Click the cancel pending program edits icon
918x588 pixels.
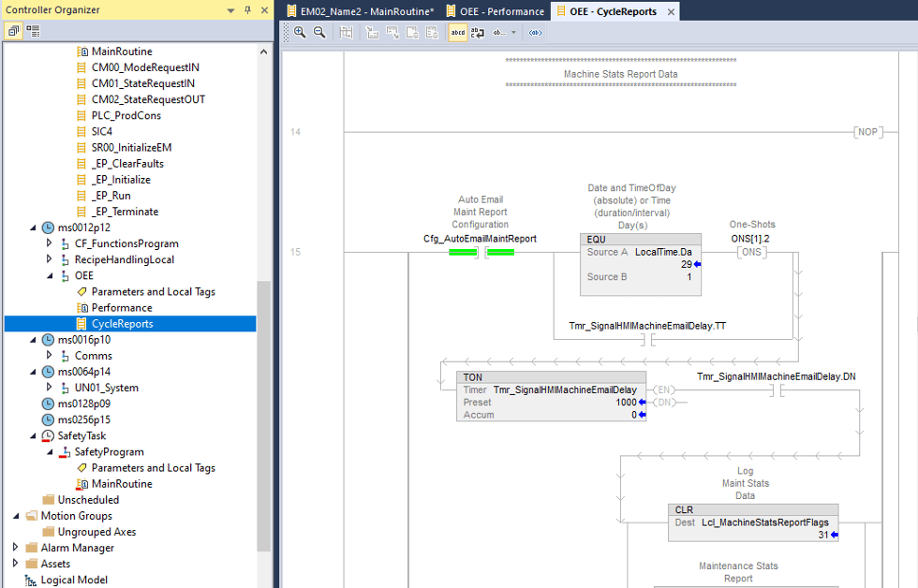click(x=412, y=33)
